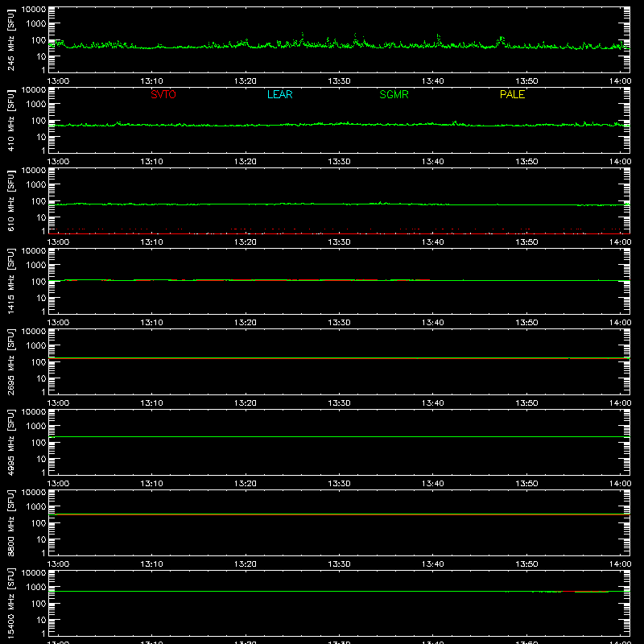Click 13:20 tick under the 2695 MHz panel

pyautogui.click(x=246, y=403)
